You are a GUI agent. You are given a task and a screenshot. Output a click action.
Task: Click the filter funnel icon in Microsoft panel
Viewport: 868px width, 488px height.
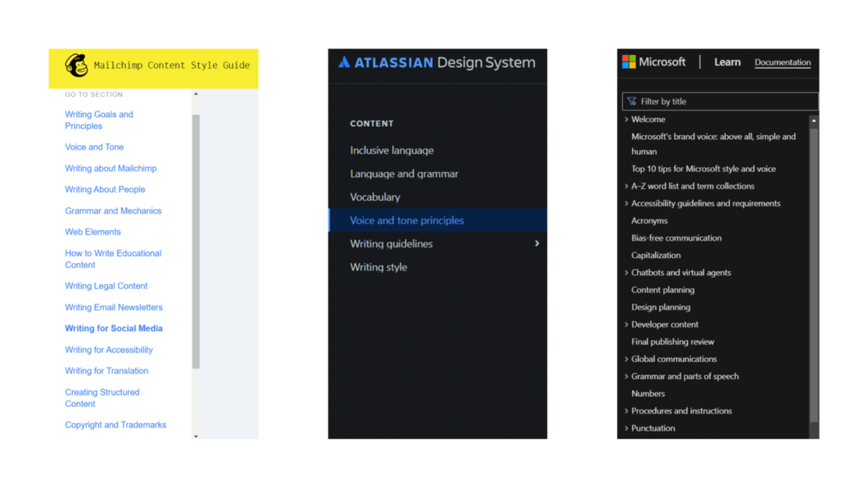click(x=631, y=101)
